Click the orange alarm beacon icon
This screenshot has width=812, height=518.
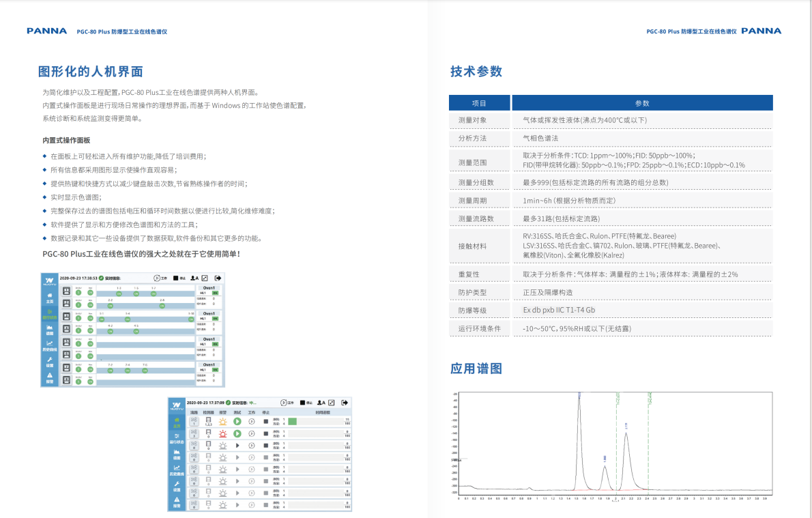point(222,421)
